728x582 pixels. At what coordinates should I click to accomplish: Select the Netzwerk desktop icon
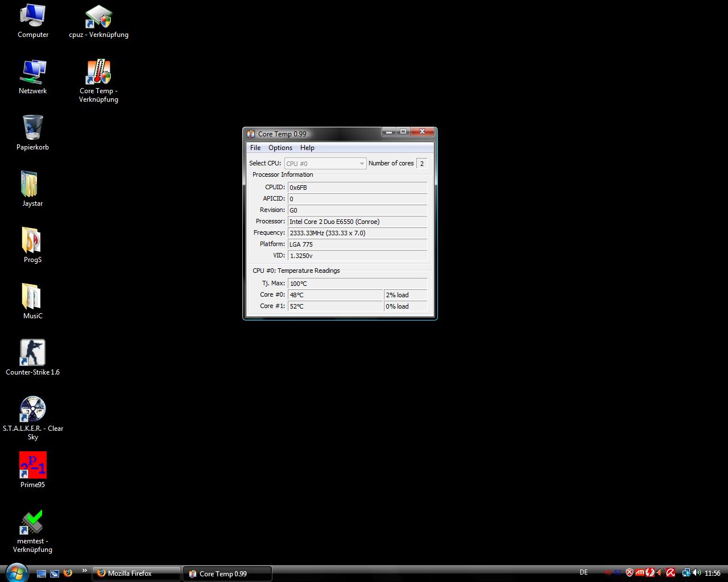(x=32, y=77)
